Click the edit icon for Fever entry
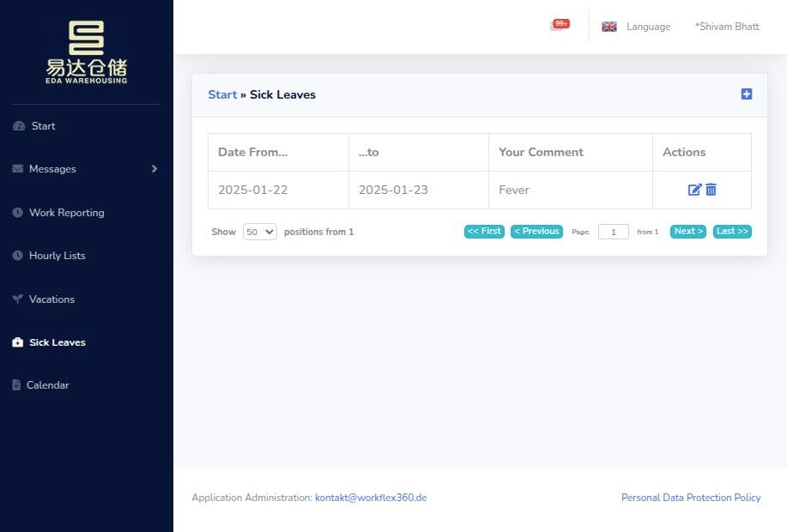The height and width of the screenshot is (532, 787). (694, 190)
